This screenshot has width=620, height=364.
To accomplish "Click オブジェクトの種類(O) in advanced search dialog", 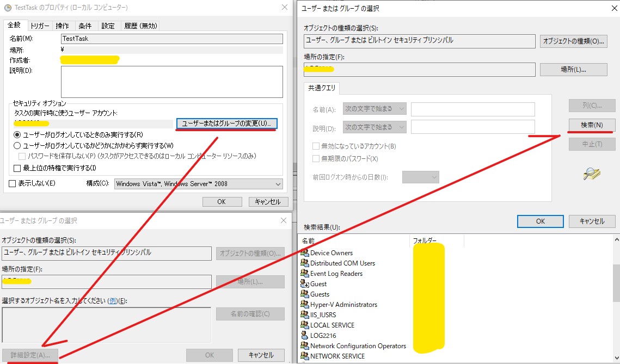I will click(x=574, y=41).
